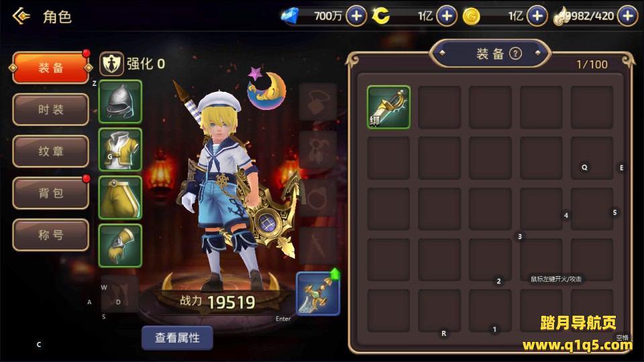Switch to the 时装 tab
The width and height of the screenshot is (644, 362).
pyautogui.click(x=50, y=109)
